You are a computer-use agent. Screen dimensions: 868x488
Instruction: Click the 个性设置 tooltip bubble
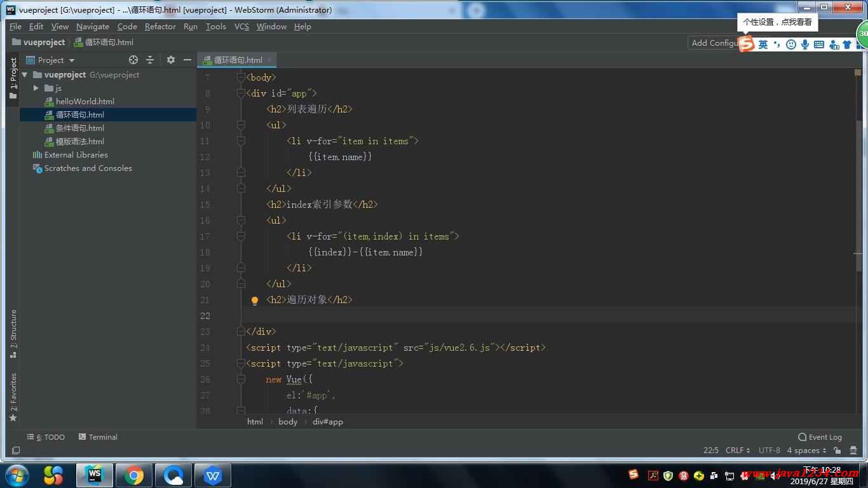point(777,22)
